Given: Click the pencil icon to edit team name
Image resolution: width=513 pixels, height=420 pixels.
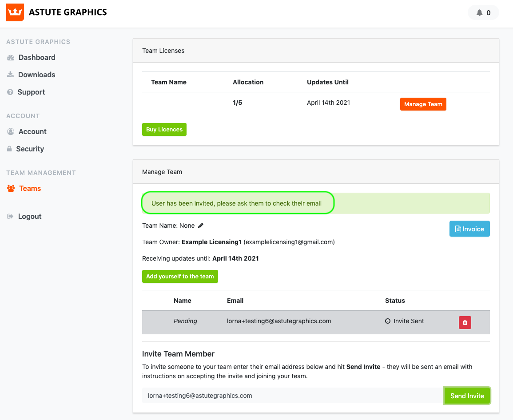Looking at the screenshot, I should [x=201, y=226].
